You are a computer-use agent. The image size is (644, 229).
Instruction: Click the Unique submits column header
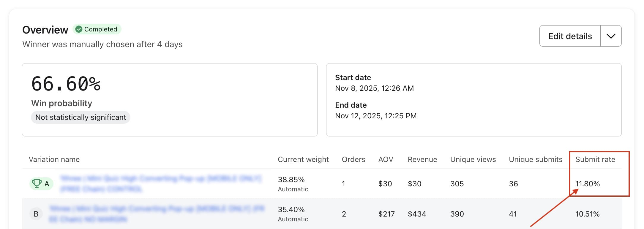pos(535,159)
